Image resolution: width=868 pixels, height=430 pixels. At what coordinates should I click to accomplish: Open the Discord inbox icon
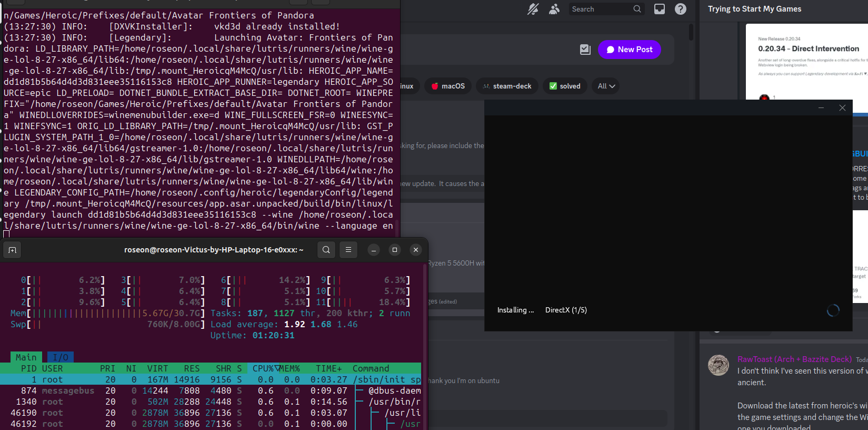pyautogui.click(x=659, y=9)
